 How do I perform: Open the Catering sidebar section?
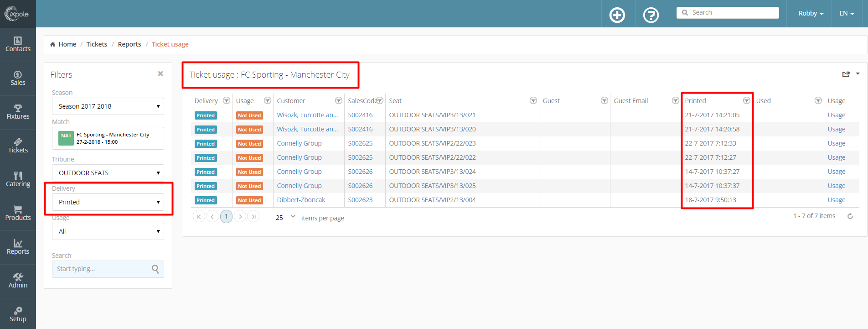point(18,180)
